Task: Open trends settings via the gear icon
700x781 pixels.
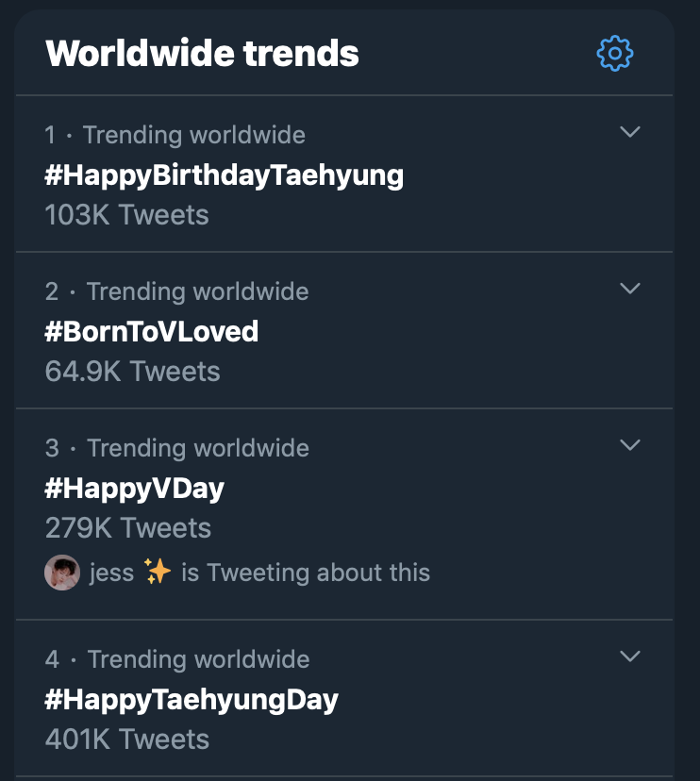Action: (x=615, y=54)
